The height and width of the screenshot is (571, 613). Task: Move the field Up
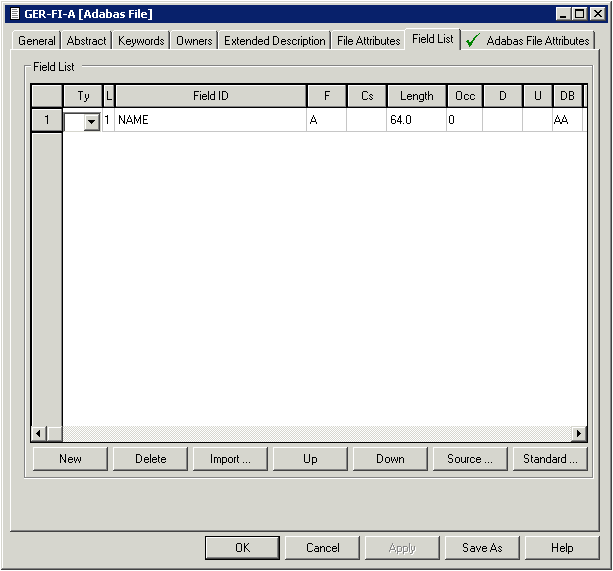point(310,459)
